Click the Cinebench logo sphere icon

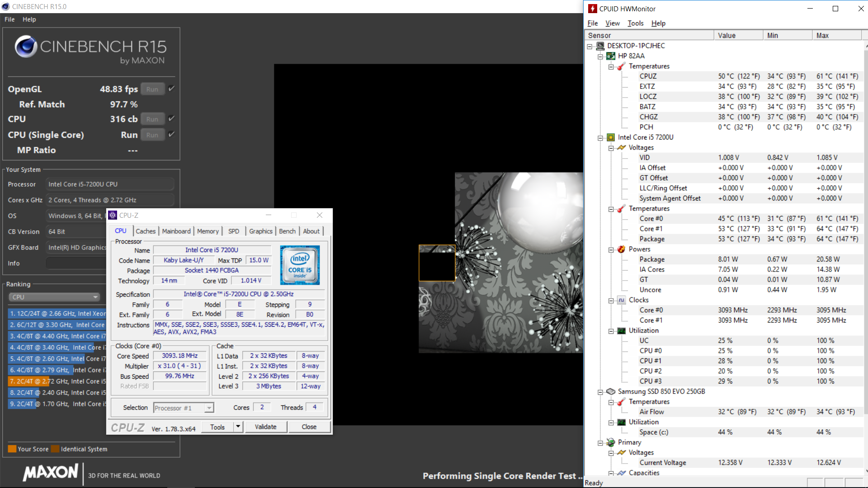(x=26, y=47)
